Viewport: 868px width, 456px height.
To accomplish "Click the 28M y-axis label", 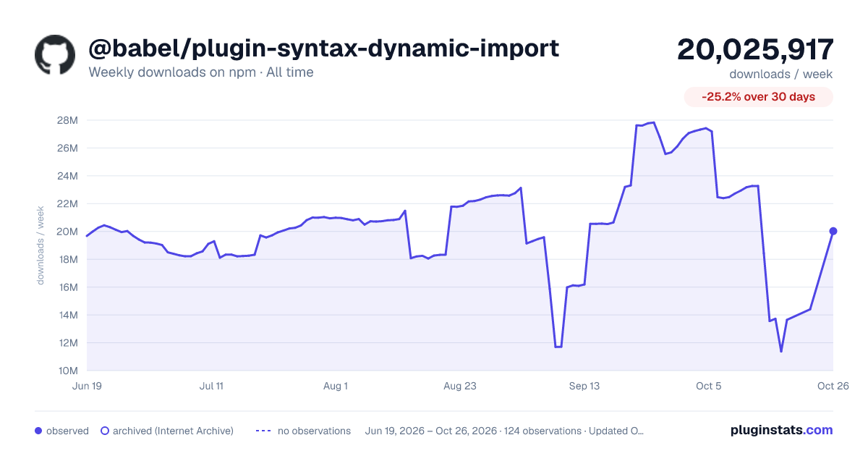I will (67, 120).
